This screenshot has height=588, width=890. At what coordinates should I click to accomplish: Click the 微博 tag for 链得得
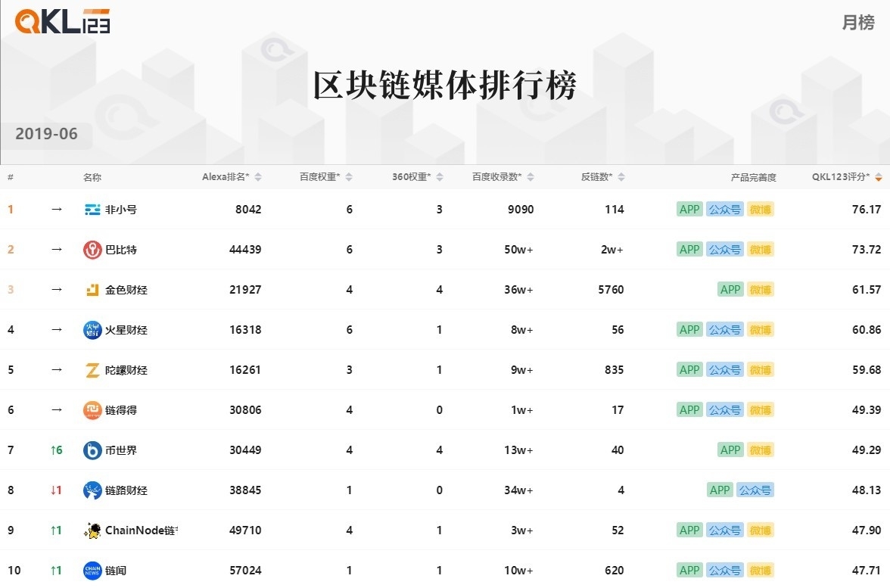click(760, 410)
